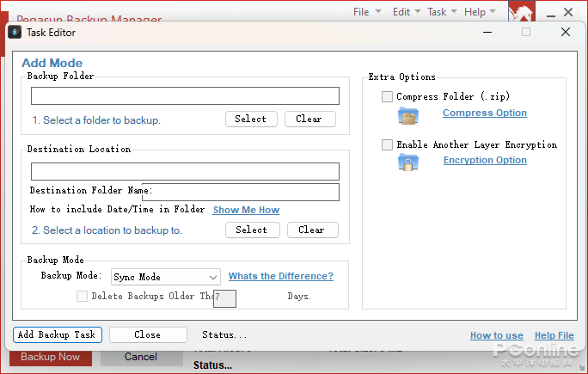The width and height of the screenshot is (588, 374).
Task: Click Clear button for Destination Location
Action: (312, 230)
